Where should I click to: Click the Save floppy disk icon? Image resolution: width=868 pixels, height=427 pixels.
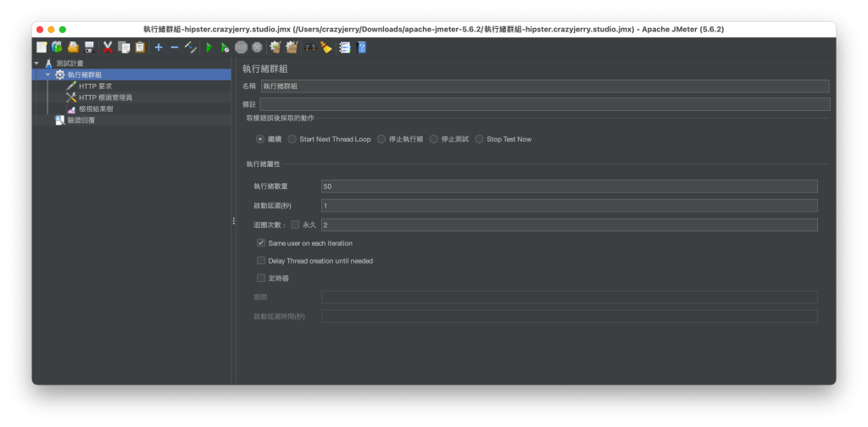(89, 47)
